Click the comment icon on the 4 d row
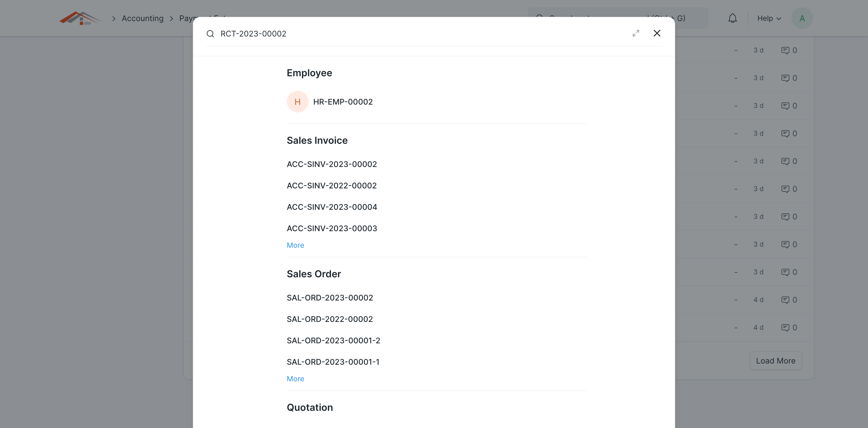The height and width of the screenshot is (428, 868). click(x=786, y=300)
